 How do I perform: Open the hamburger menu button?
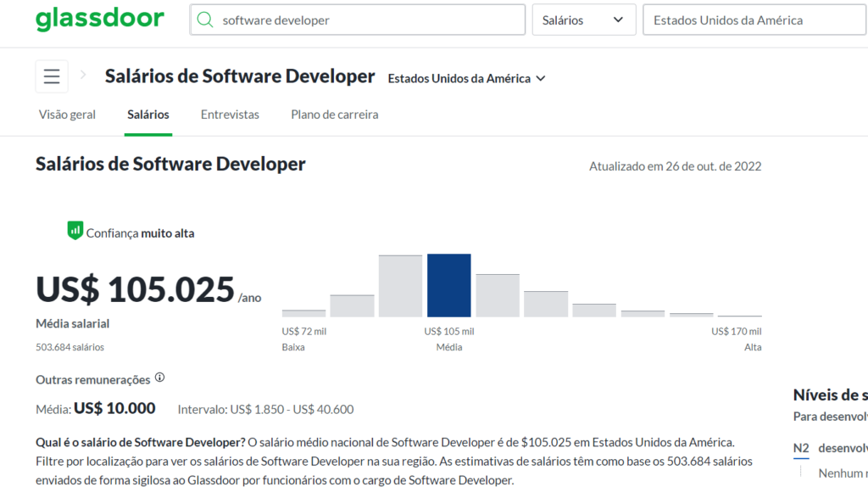point(52,76)
